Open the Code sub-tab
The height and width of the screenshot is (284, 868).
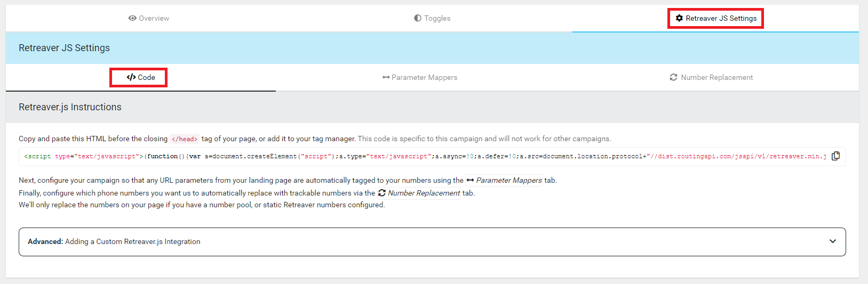point(141,77)
